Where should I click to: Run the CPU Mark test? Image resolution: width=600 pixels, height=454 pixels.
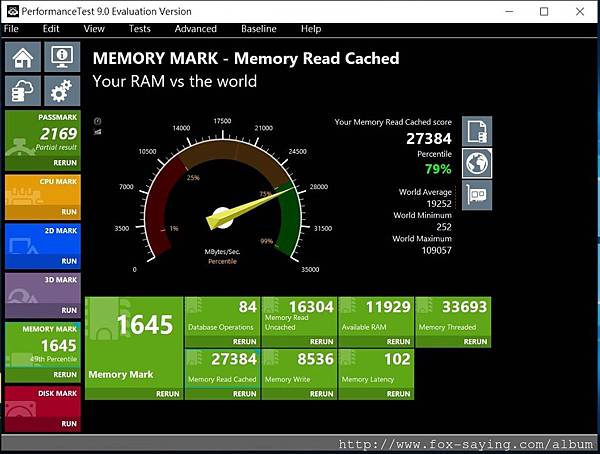pos(69,212)
